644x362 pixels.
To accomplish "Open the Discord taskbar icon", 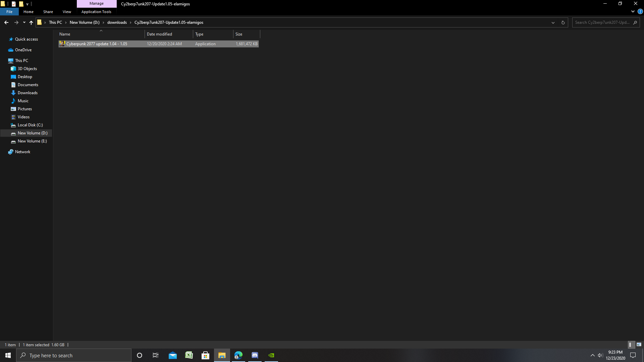I will coord(255,355).
